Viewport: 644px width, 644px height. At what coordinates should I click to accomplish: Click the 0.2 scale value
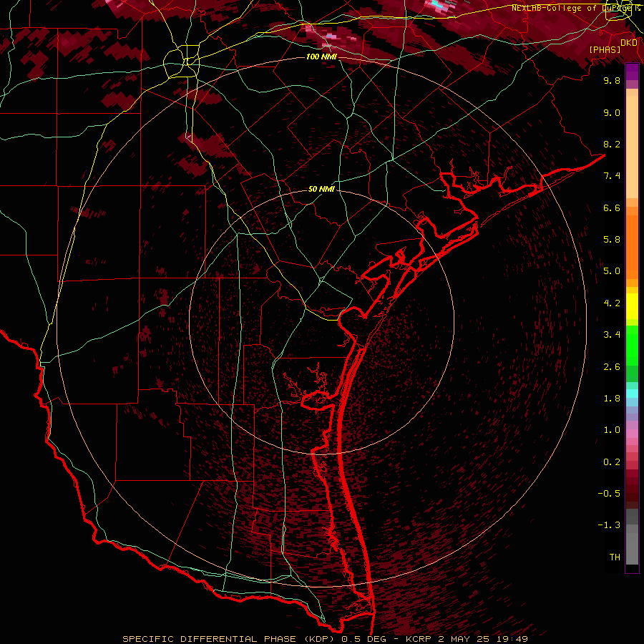click(x=612, y=462)
